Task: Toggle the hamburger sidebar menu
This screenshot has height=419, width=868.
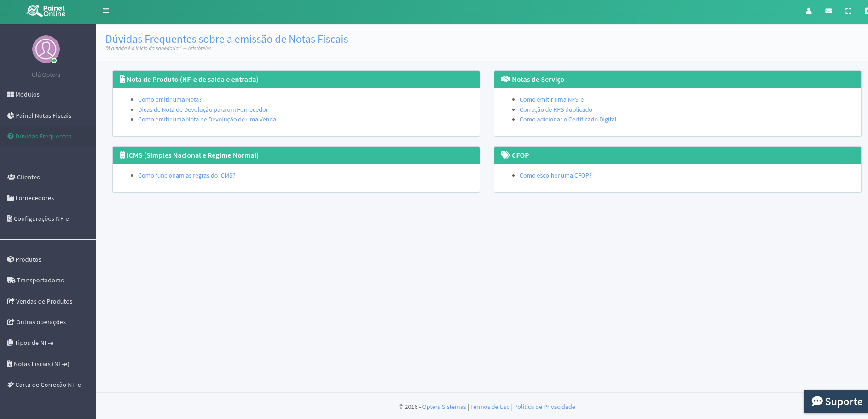Action: [106, 11]
